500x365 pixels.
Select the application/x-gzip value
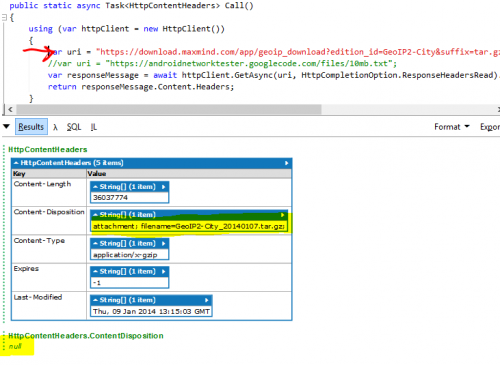tap(125, 255)
